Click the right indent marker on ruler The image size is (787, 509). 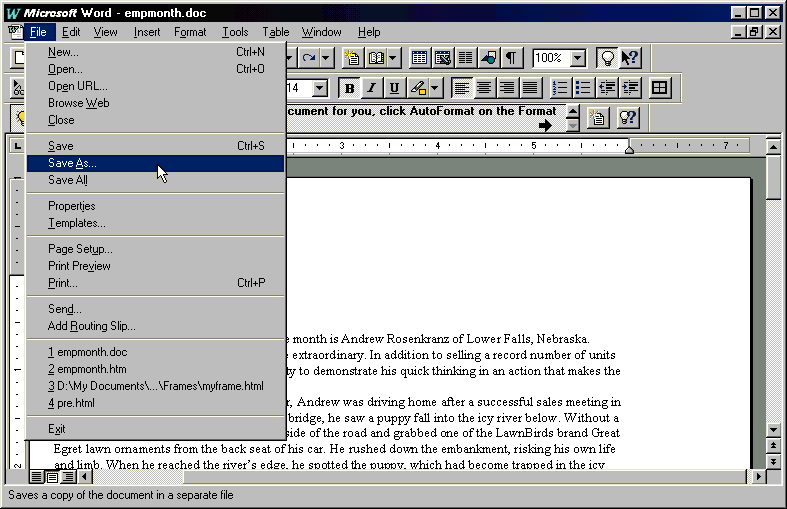click(x=629, y=147)
